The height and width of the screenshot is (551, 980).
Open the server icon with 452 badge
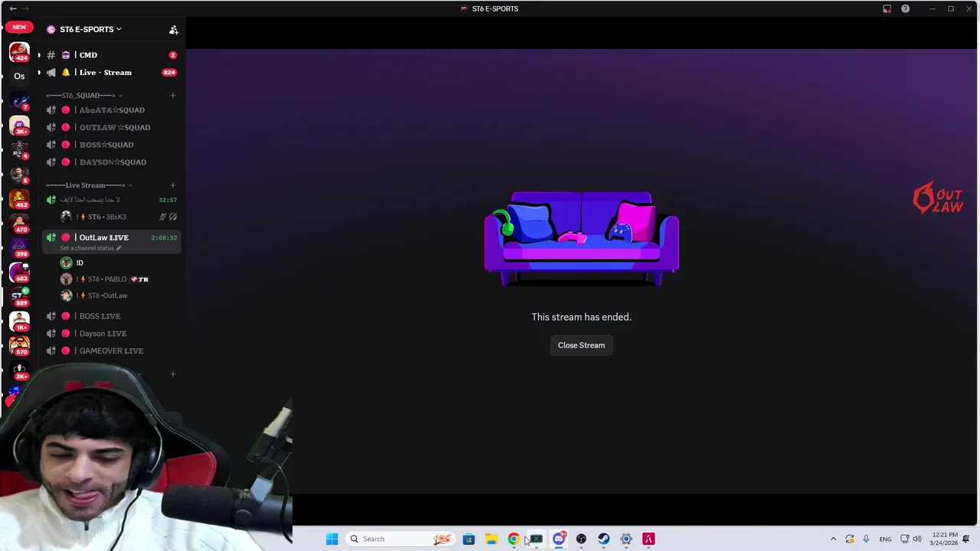19,198
